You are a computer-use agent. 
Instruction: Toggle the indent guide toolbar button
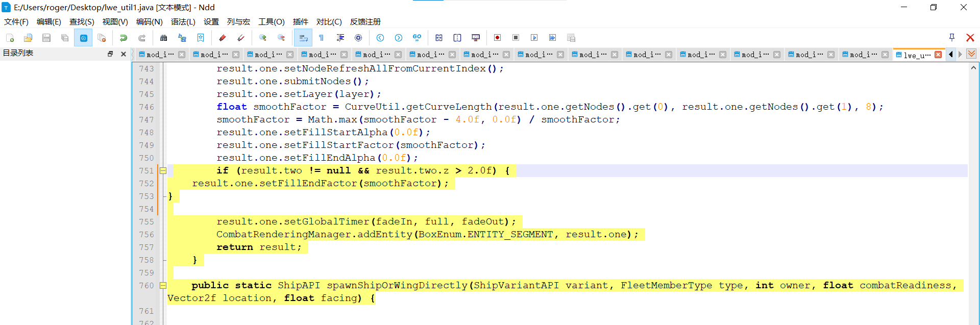coord(340,38)
